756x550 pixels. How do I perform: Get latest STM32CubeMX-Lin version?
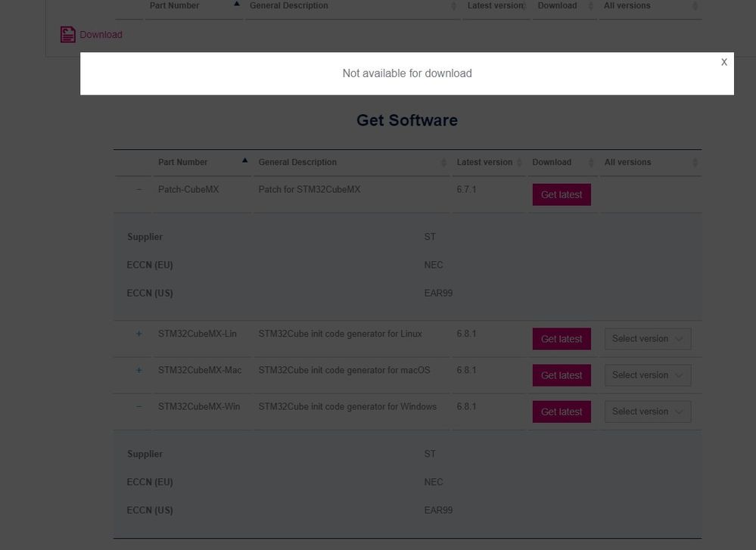pos(562,339)
